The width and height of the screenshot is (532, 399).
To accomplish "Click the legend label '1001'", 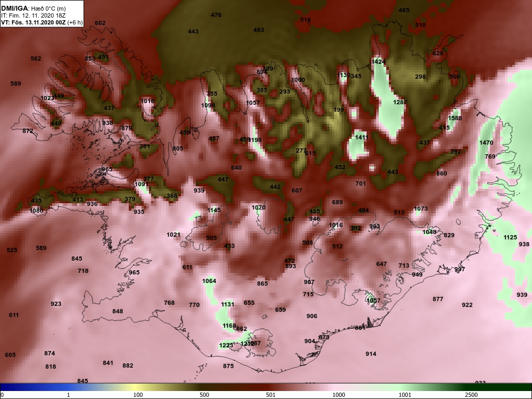I will pos(405,395).
